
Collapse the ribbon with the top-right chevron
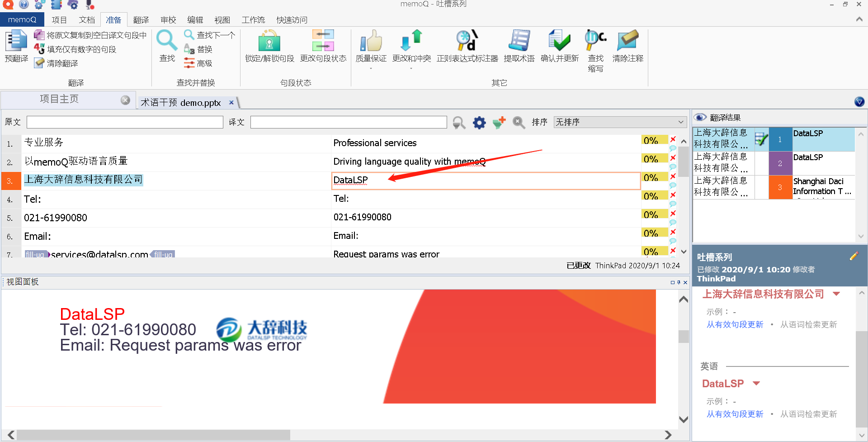(859, 19)
